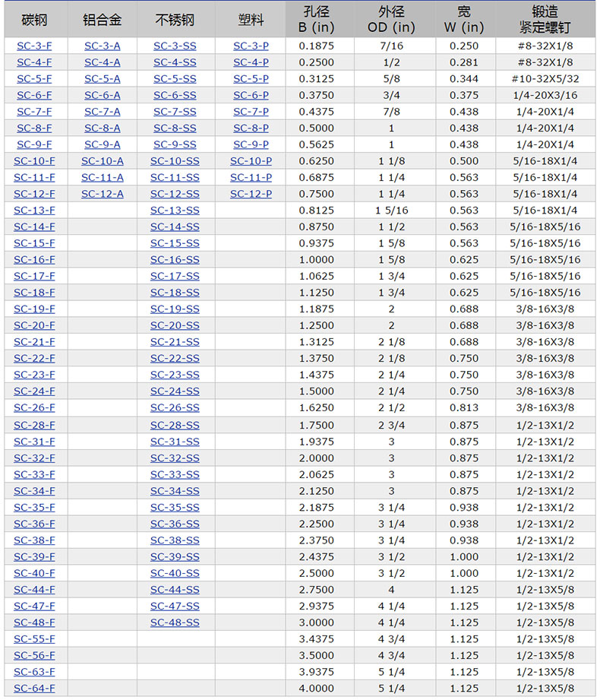The height and width of the screenshot is (700, 600).
Task: Click the SC-40-F part number
Action: click(x=34, y=574)
